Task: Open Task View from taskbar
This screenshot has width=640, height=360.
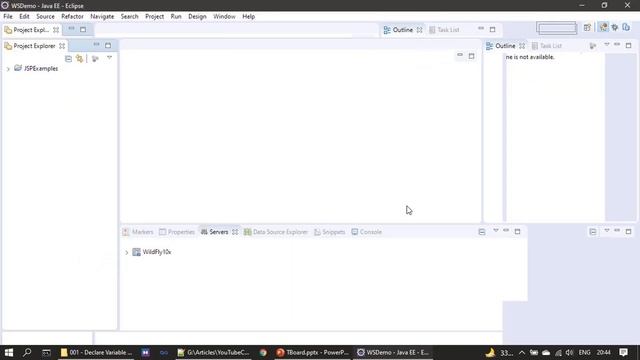Action: click(x=46, y=352)
